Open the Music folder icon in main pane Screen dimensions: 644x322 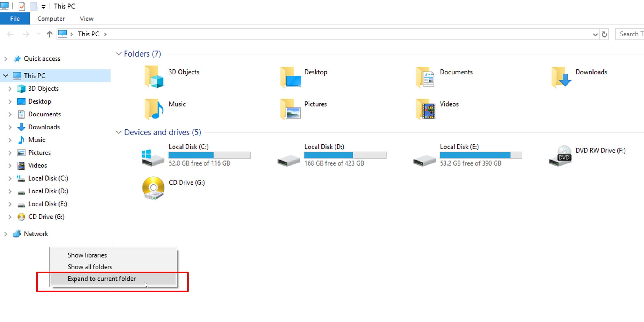[154, 109]
